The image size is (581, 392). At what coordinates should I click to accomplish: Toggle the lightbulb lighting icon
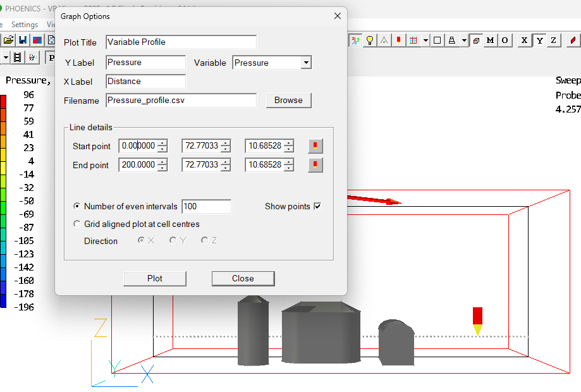pyautogui.click(x=370, y=39)
